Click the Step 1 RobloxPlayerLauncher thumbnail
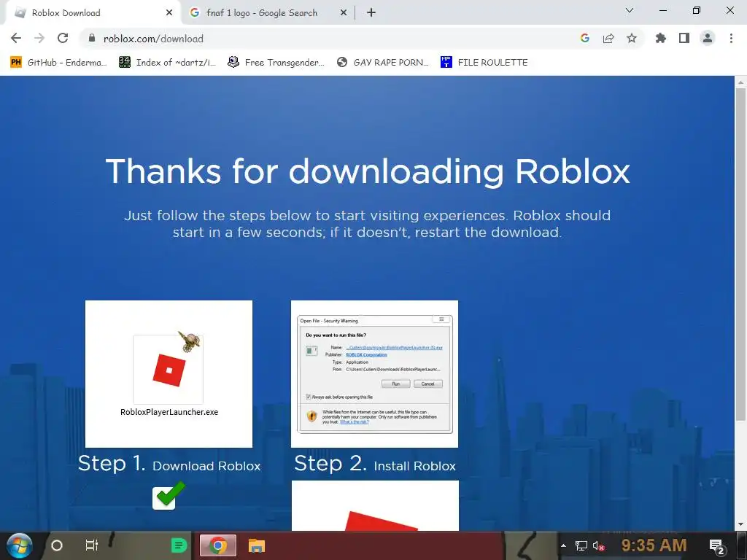This screenshot has width=747, height=560. click(169, 374)
